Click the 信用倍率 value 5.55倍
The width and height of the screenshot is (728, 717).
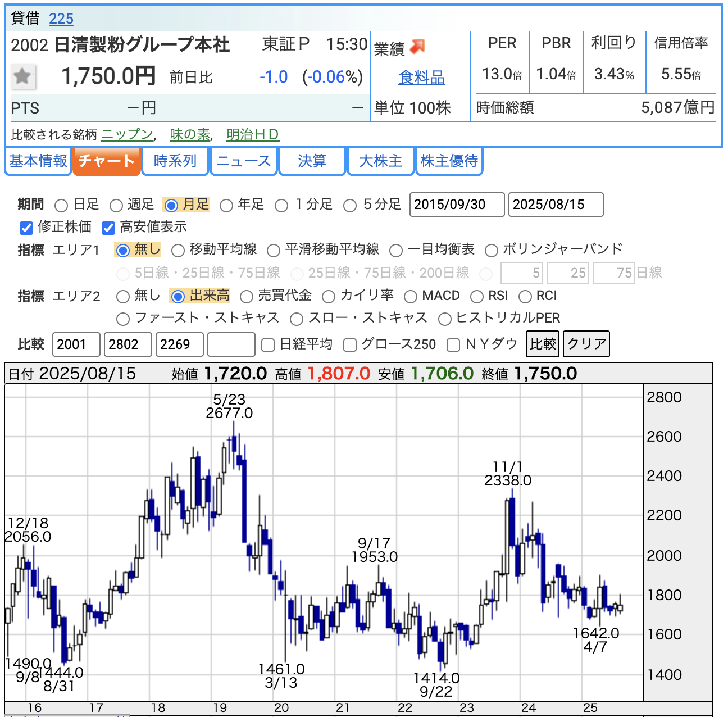click(681, 74)
